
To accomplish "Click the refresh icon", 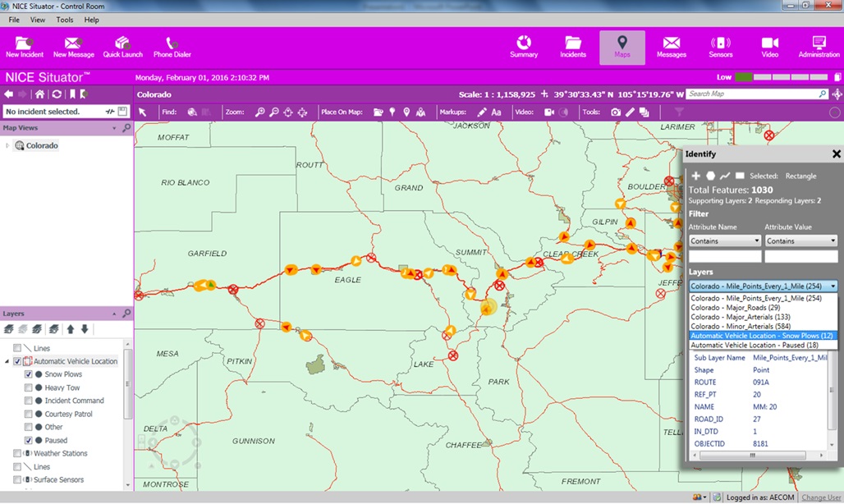I will point(57,94).
